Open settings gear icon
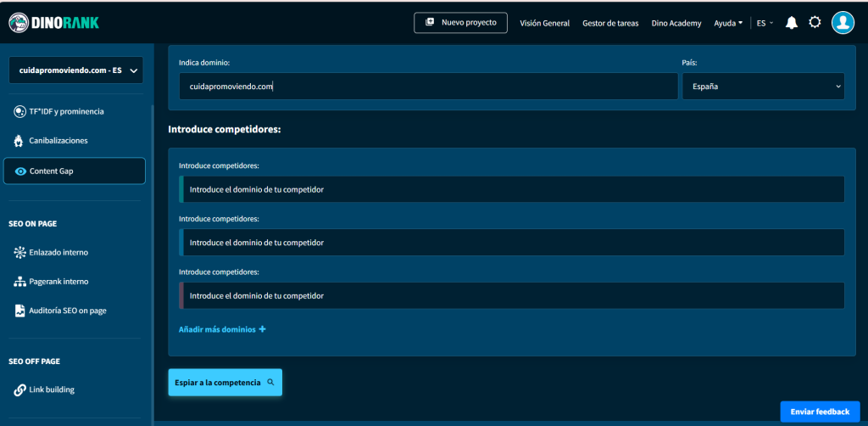868x426 pixels. coord(815,23)
